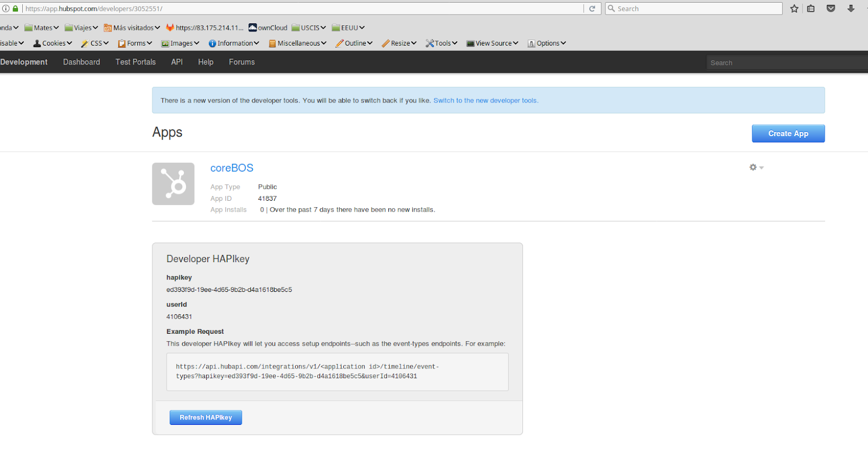The height and width of the screenshot is (471, 868).
Task: Click the secure padlock icon in address bar
Action: (x=15, y=9)
